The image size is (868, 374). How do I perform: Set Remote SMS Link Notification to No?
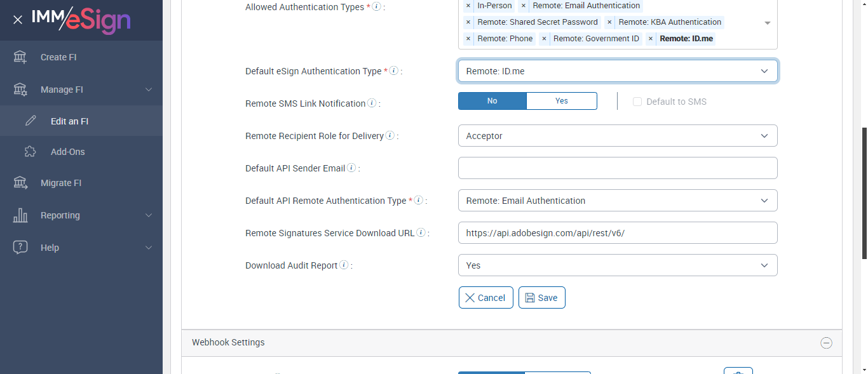click(x=492, y=101)
